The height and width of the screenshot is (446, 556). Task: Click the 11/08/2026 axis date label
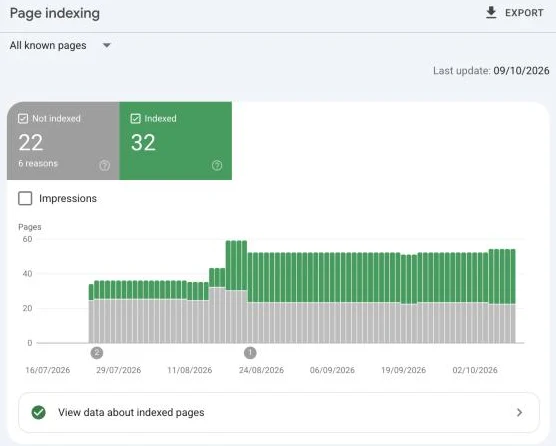(x=190, y=370)
